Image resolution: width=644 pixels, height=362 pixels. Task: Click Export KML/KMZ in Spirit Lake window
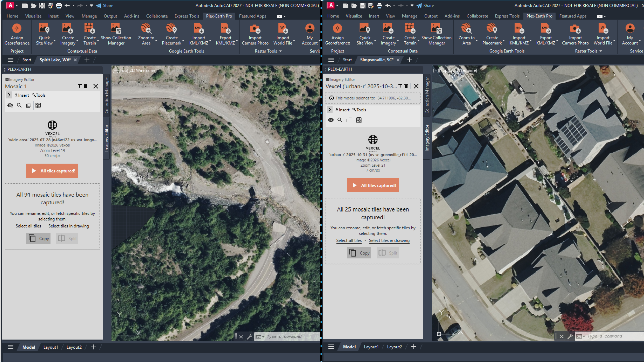(x=225, y=34)
